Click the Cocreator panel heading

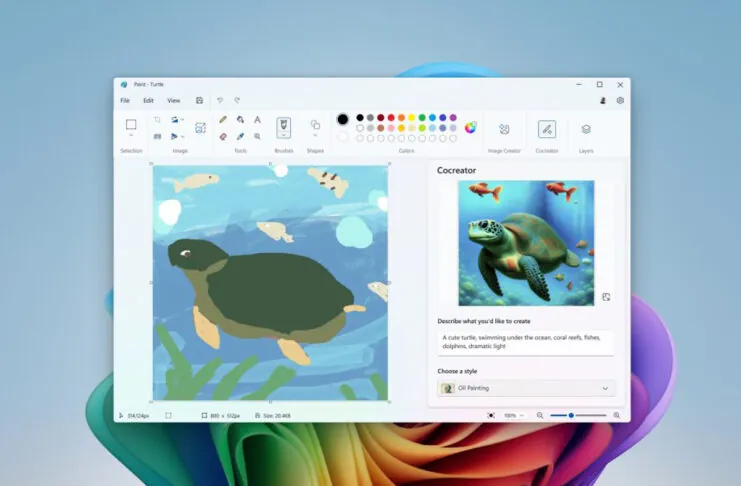456,170
